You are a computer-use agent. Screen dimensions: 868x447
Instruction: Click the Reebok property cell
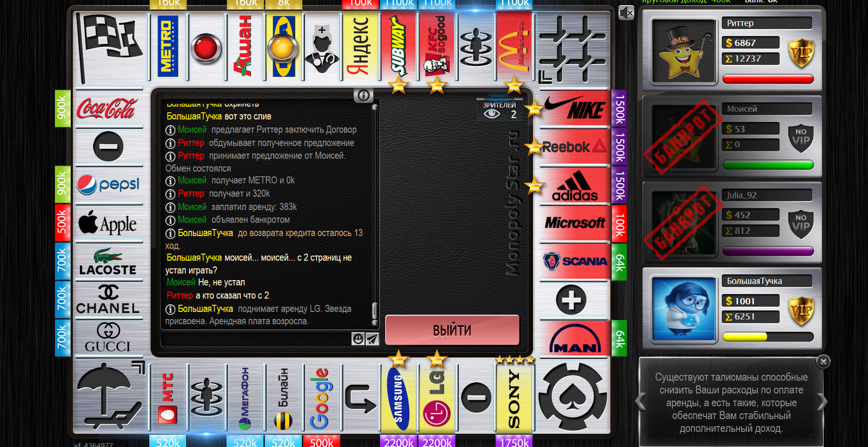[574, 146]
